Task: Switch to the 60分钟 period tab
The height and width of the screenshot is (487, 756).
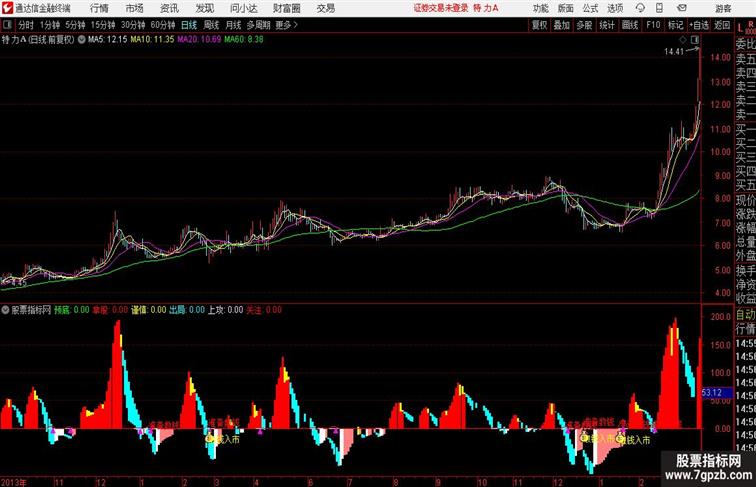Action: click(x=162, y=25)
